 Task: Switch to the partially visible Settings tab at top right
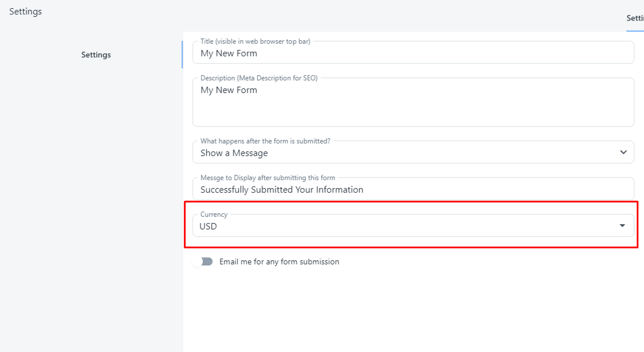[x=635, y=18]
